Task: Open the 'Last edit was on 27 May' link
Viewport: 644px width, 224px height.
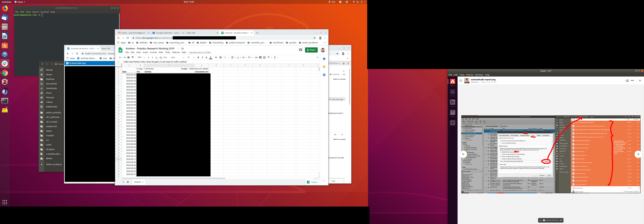Action: (200, 52)
